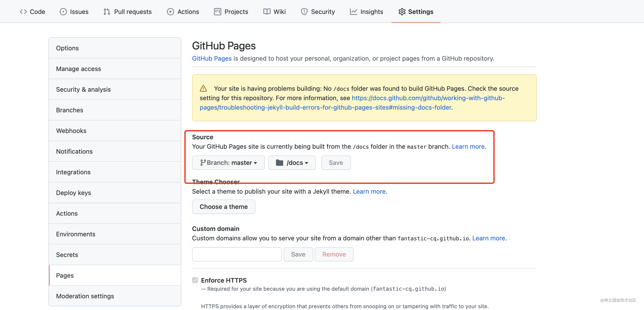Image resolution: width=644 pixels, height=310 pixels.
Task: Expand the /docs folder dropdown
Action: [x=292, y=163]
